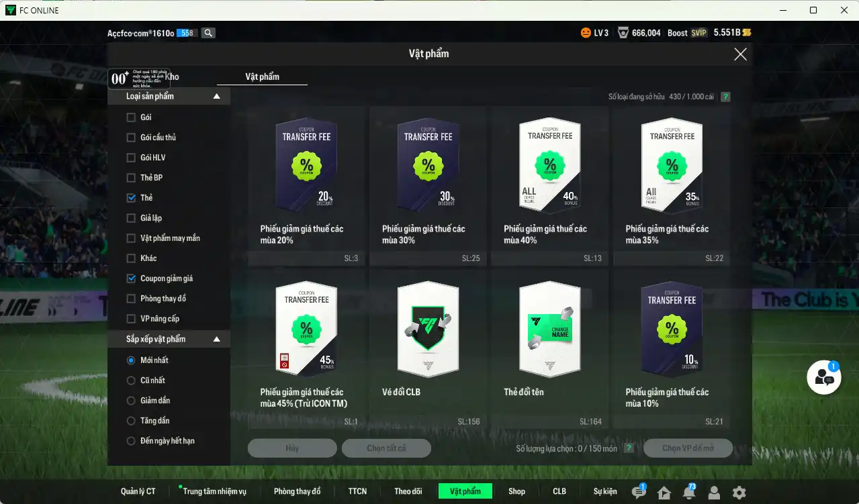Open the Sự kiện menu item
This screenshot has width=859, height=504.
(x=605, y=492)
